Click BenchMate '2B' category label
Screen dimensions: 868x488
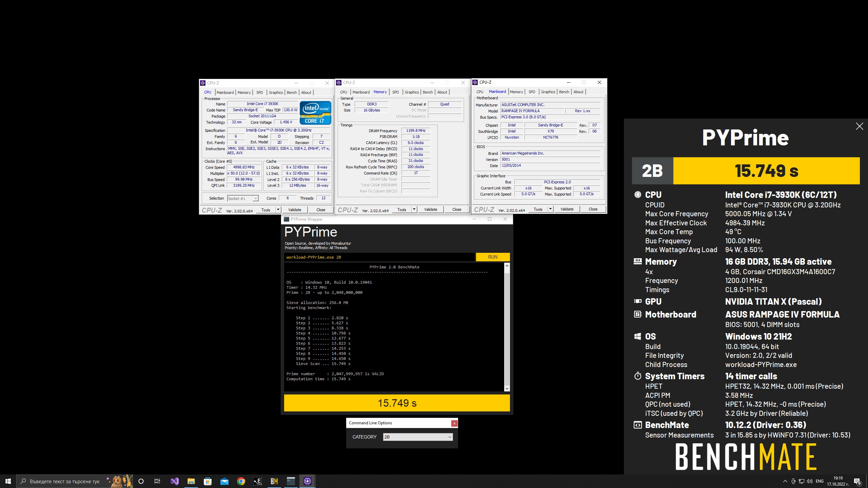pyautogui.click(x=652, y=171)
